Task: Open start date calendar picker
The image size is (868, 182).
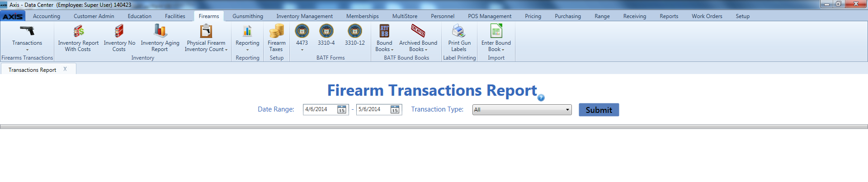Action: (x=342, y=110)
